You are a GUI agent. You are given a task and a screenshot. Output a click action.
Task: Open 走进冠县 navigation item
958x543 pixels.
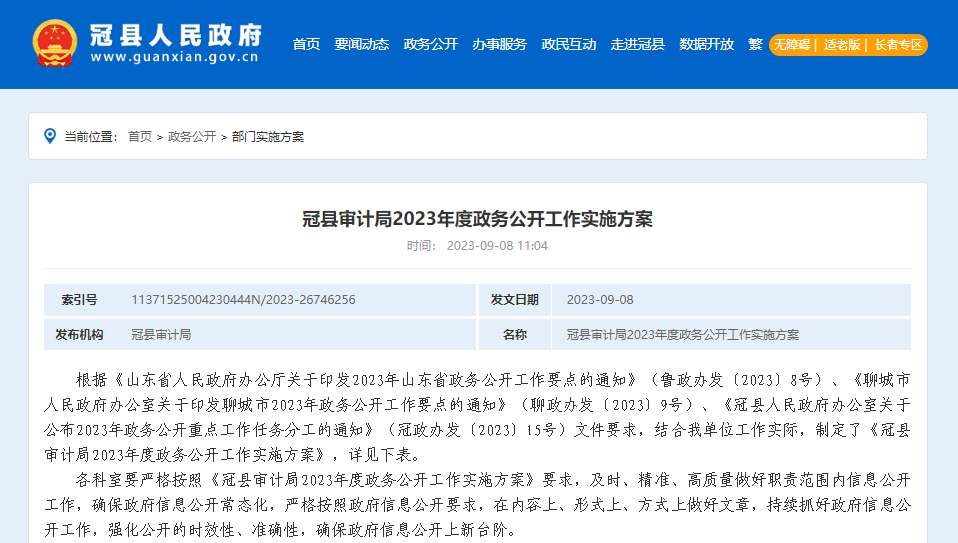637,45
